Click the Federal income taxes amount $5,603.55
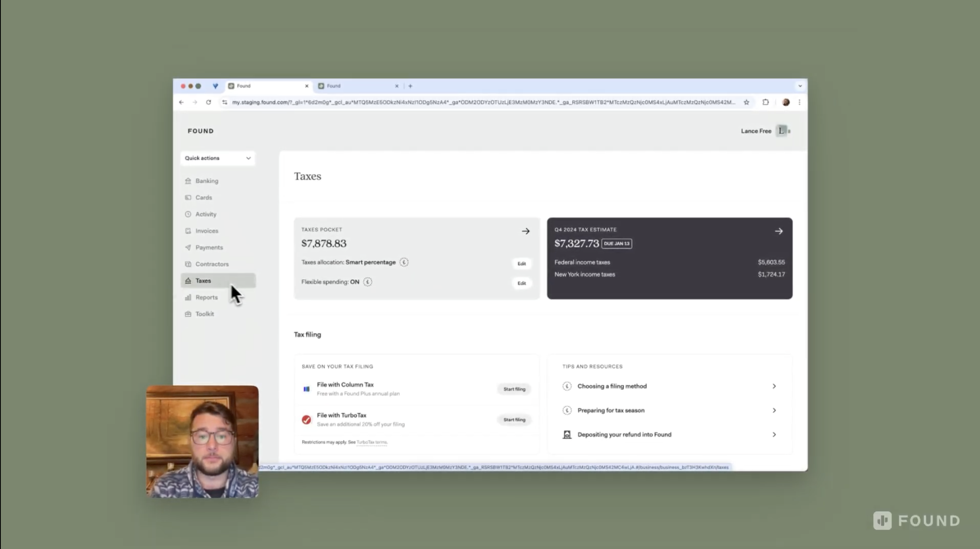The height and width of the screenshot is (549, 980). click(x=771, y=262)
